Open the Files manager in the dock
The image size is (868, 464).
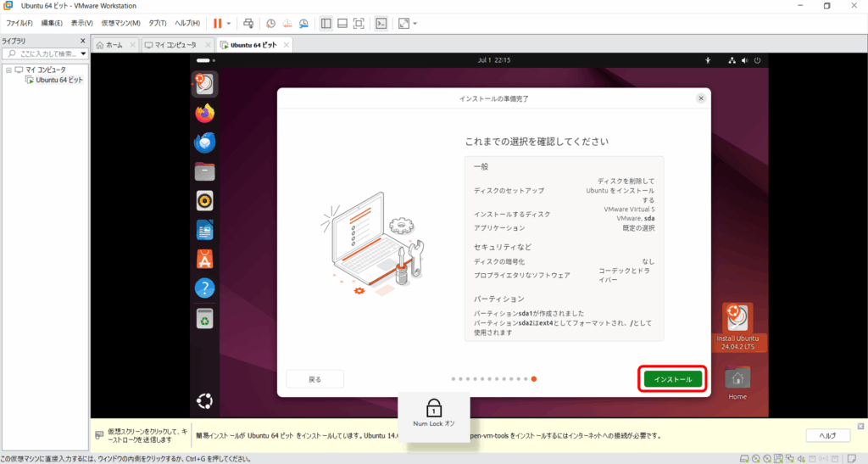tap(204, 171)
